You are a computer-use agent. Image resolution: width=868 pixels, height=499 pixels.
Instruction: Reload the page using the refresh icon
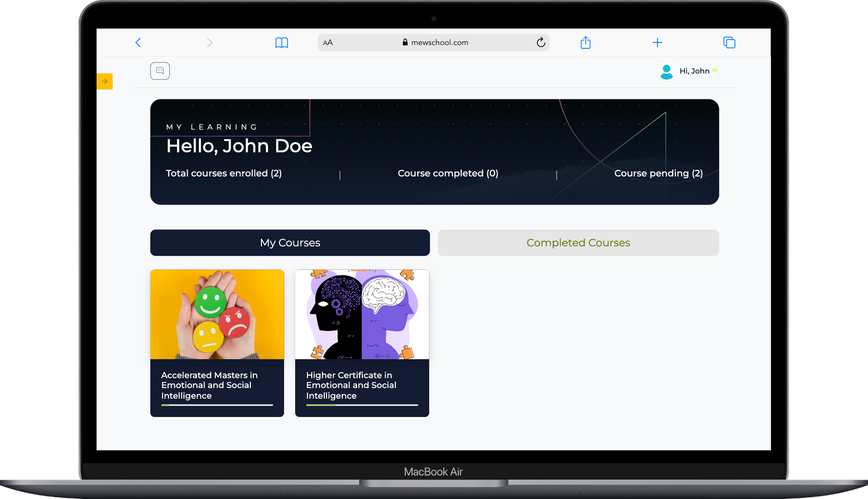[x=540, y=42]
